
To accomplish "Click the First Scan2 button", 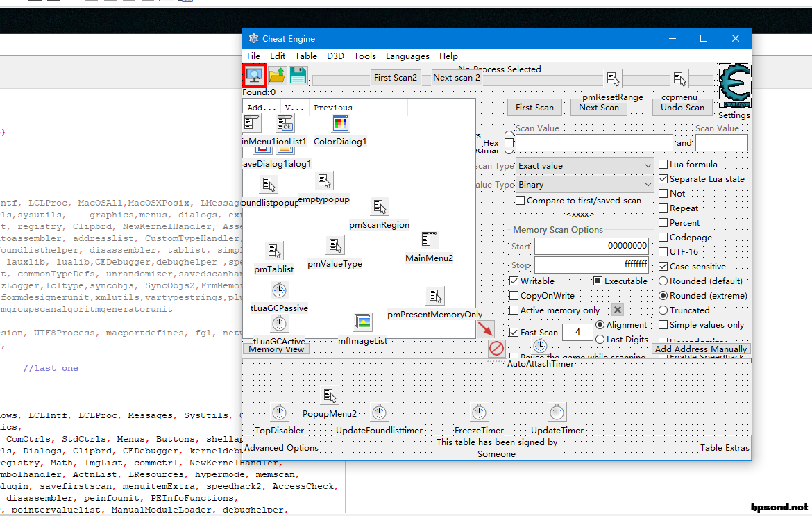I will pyautogui.click(x=396, y=77).
